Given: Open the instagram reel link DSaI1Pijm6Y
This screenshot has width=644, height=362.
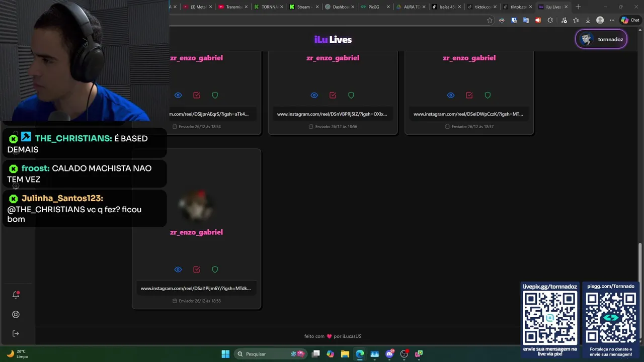Looking at the screenshot, I should [x=196, y=289].
